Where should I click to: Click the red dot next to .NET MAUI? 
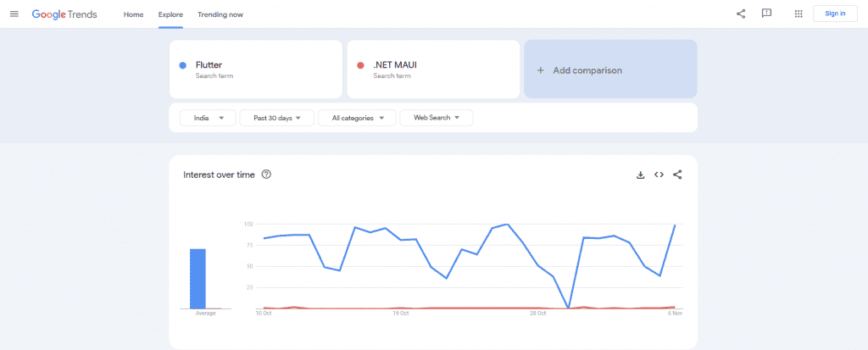point(360,65)
